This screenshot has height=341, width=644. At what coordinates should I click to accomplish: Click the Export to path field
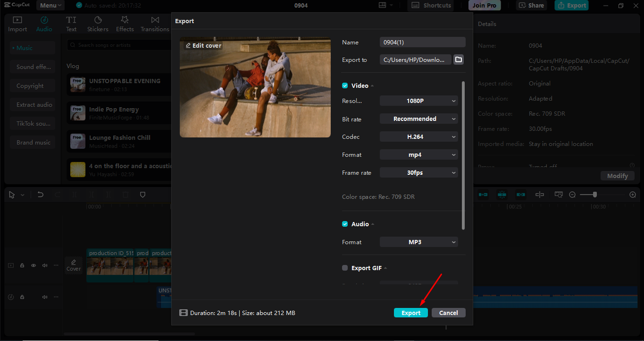pos(416,59)
